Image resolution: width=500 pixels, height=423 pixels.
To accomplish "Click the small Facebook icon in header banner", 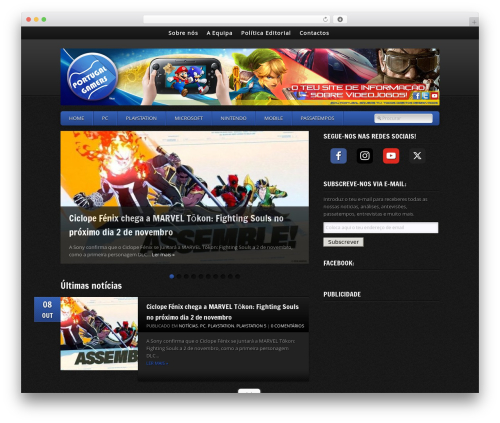I will tap(416, 96).
